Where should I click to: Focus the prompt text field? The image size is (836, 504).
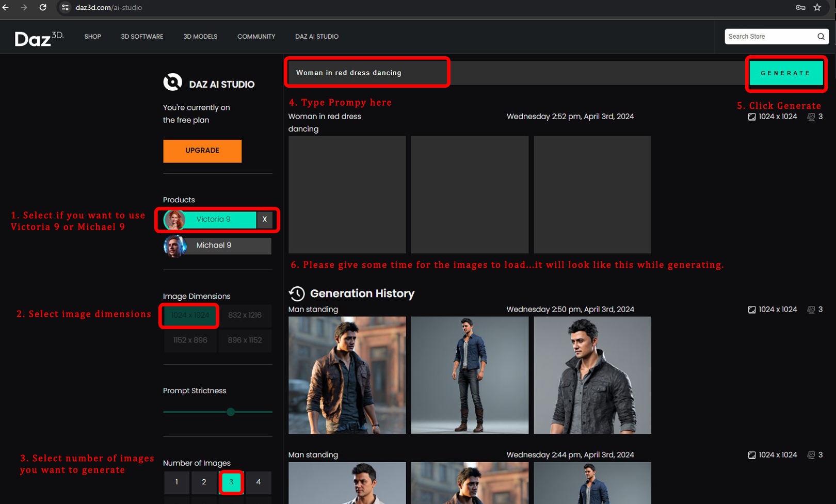(516, 73)
